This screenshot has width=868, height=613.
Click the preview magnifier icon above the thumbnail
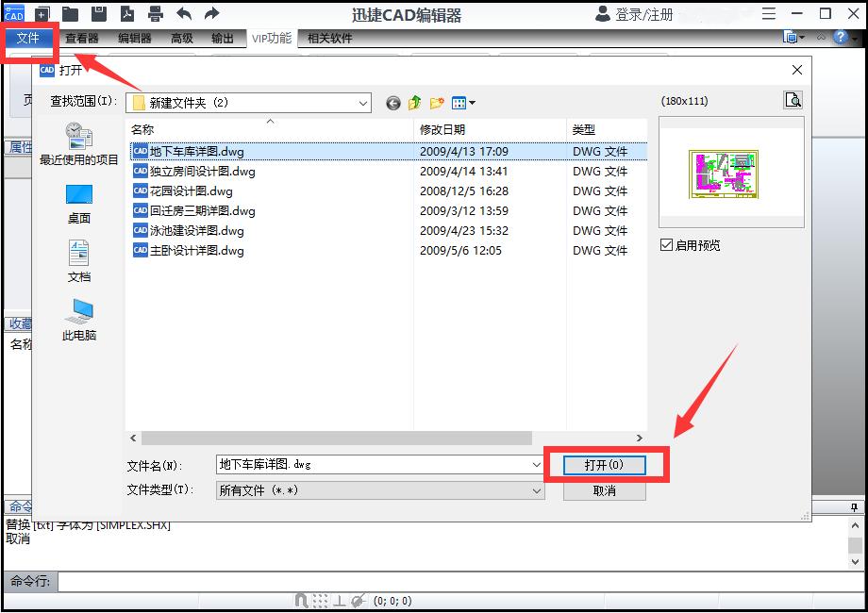[793, 100]
